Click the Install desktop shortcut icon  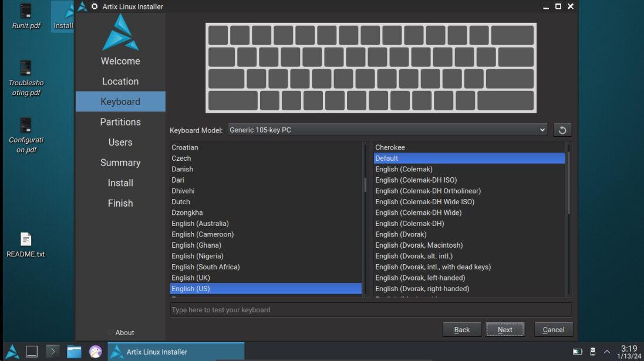click(63, 16)
